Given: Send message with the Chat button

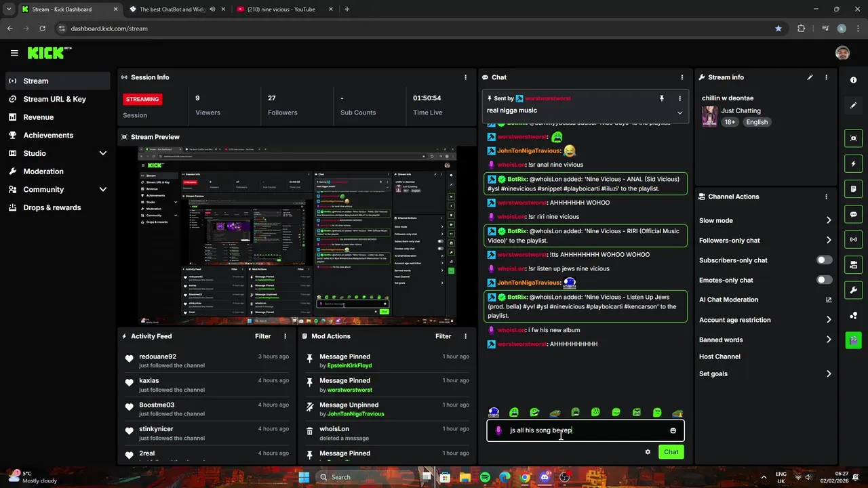Looking at the screenshot, I should 671,452.
